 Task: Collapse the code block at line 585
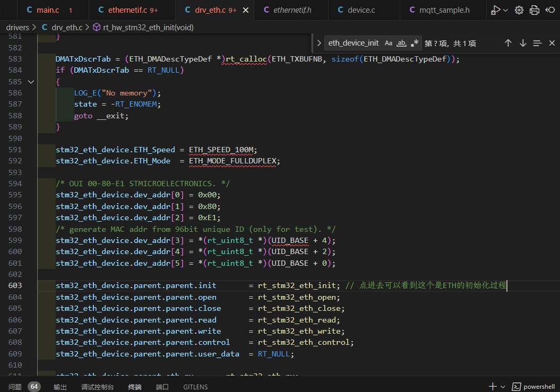pyautogui.click(x=31, y=82)
